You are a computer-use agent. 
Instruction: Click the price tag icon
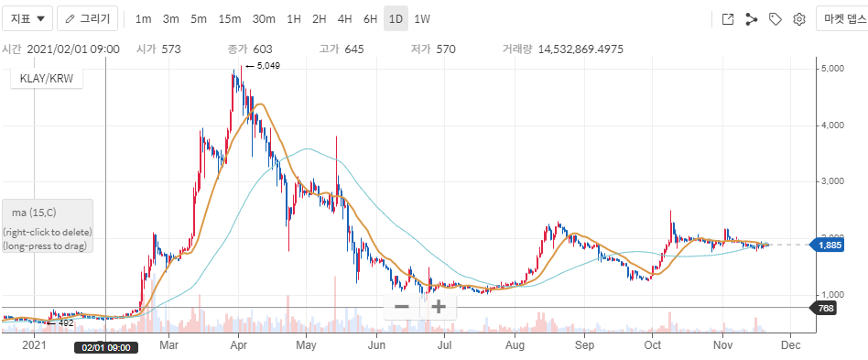(775, 19)
